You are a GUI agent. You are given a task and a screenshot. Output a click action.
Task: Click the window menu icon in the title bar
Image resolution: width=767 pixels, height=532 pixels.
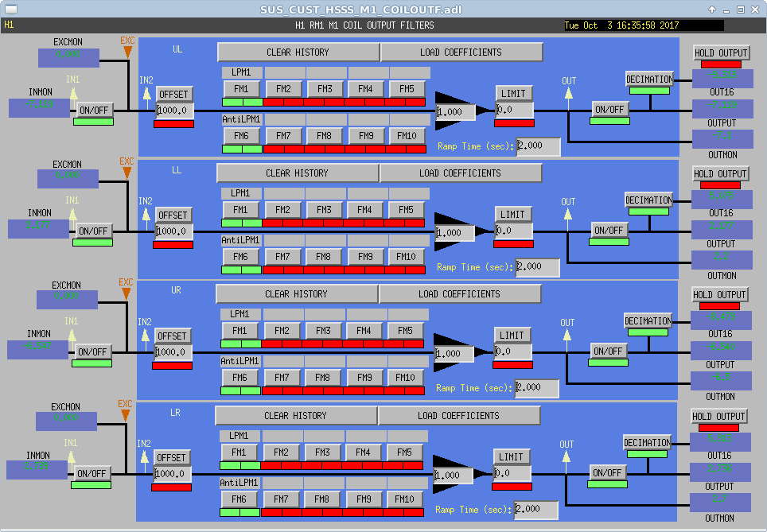click(11, 9)
